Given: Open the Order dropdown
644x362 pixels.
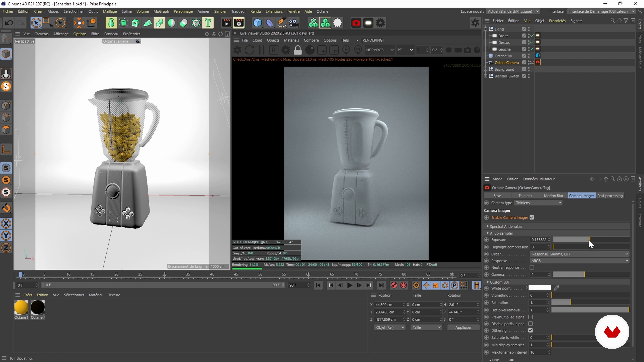Looking at the screenshot, I should (x=579, y=254).
